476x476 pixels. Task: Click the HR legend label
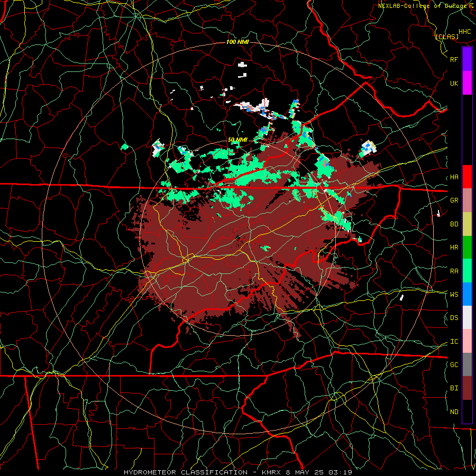pos(454,248)
